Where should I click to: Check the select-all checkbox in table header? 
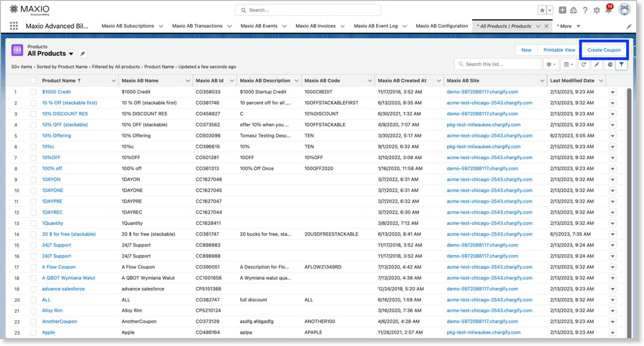tap(33, 81)
